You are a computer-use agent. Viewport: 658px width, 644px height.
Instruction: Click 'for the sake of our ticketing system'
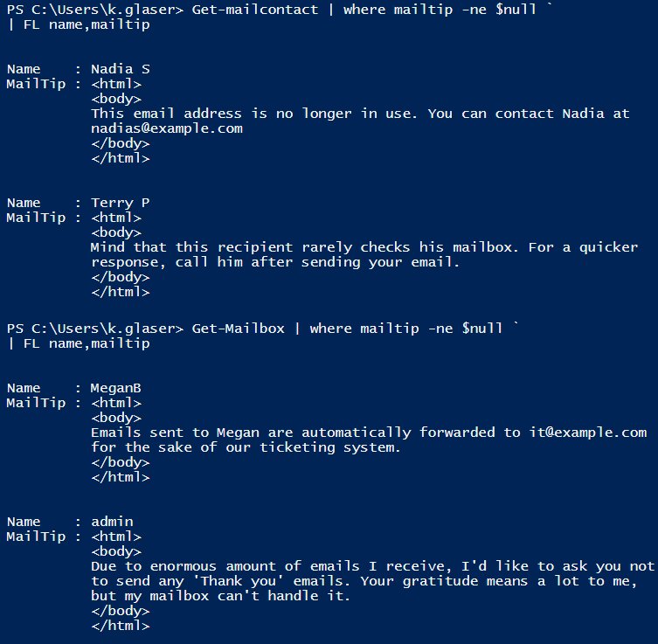[246, 447]
